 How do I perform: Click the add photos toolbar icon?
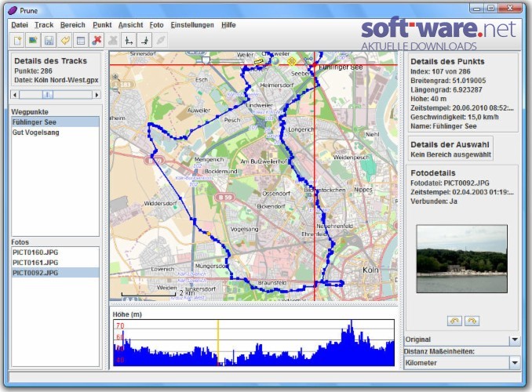(x=33, y=40)
